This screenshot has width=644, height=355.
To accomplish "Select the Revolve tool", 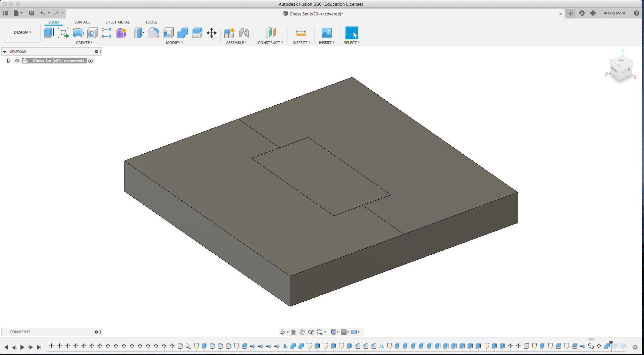I will pyautogui.click(x=78, y=33).
